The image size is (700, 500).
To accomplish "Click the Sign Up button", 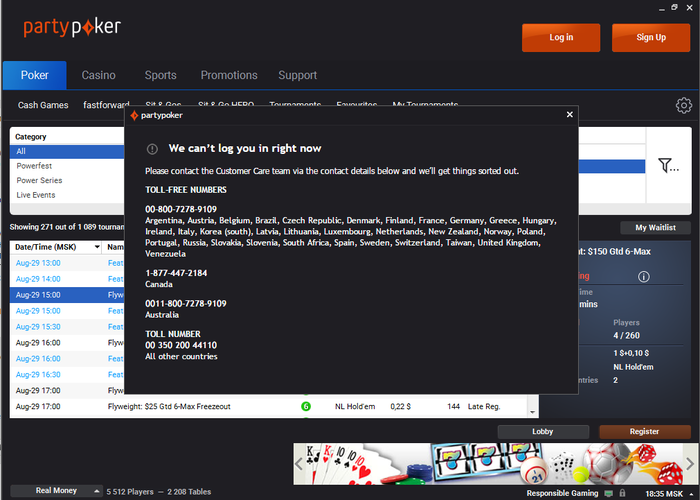I will [x=651, y=38].
